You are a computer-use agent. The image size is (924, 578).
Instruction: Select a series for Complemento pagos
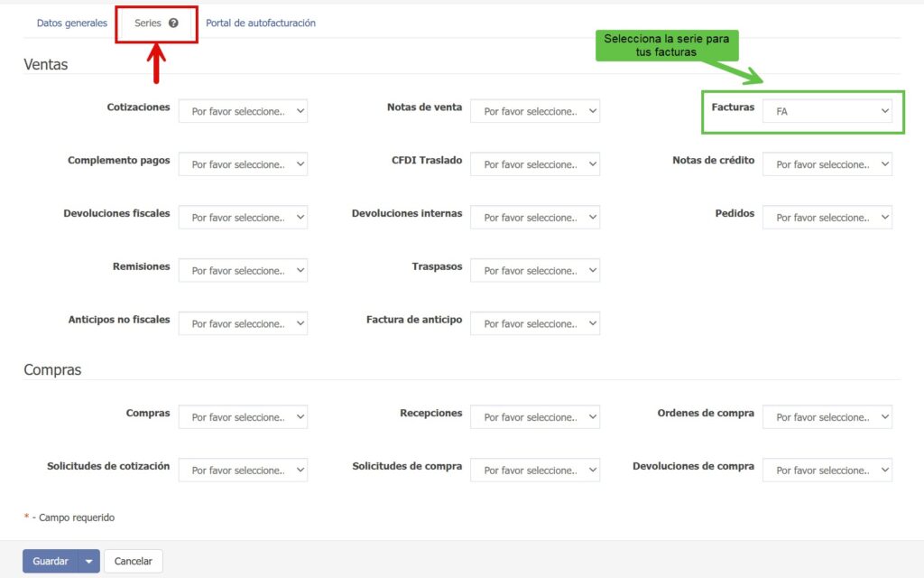(x=243, y=165)
